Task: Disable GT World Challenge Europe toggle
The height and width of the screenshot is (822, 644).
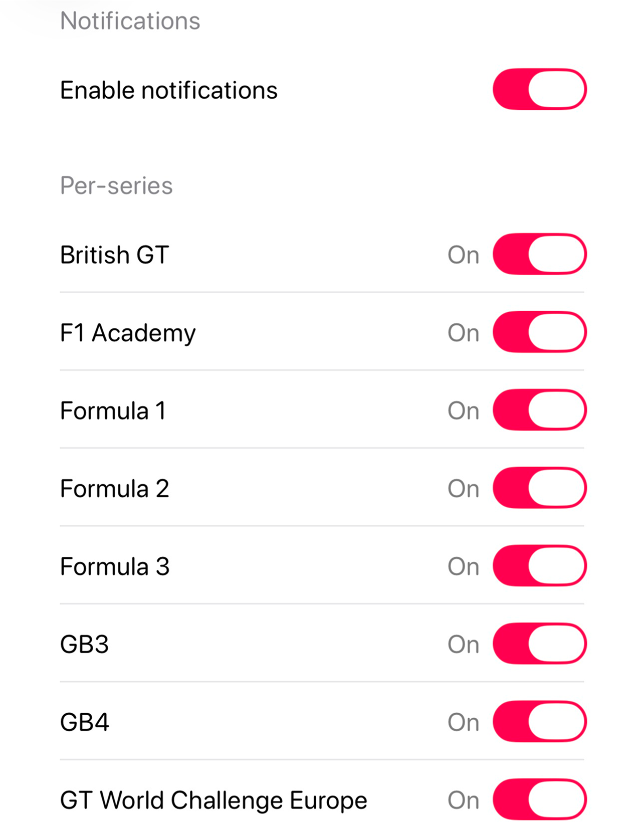Action: click(x=539, y=799)
